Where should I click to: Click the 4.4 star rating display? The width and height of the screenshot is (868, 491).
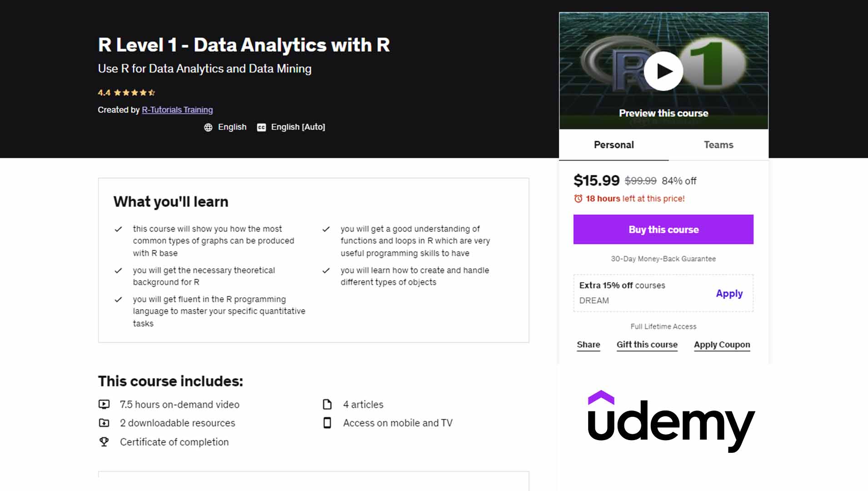(x=126, y=92)
